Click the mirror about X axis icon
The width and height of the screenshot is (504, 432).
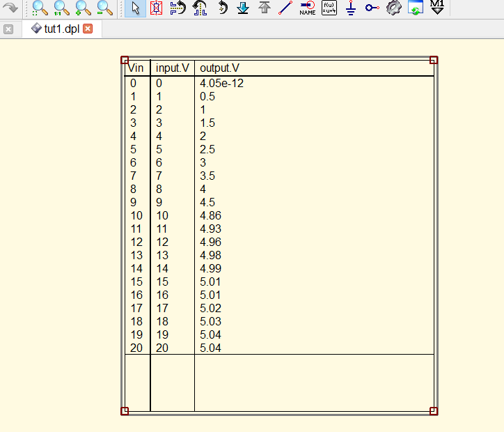(x=178, y=8)
